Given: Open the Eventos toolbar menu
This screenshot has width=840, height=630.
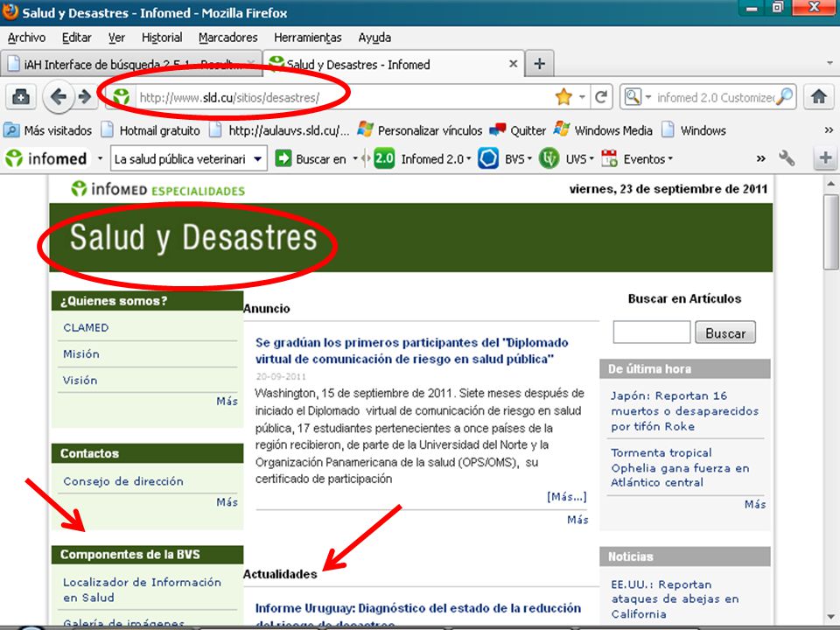Looking at the screenshot, I should [636, 158].
